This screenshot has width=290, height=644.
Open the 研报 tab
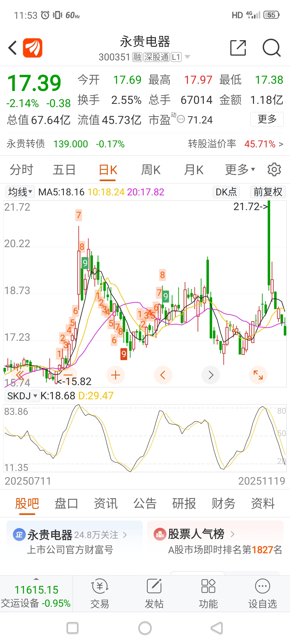[x=184, y=503]
